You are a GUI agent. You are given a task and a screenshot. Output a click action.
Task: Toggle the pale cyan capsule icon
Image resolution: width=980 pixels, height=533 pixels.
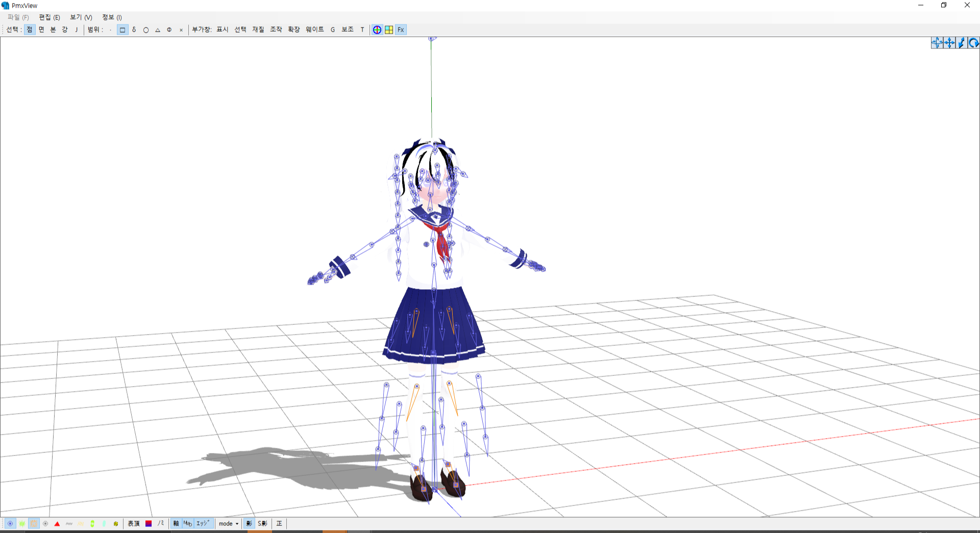click(x=104, y=524)
